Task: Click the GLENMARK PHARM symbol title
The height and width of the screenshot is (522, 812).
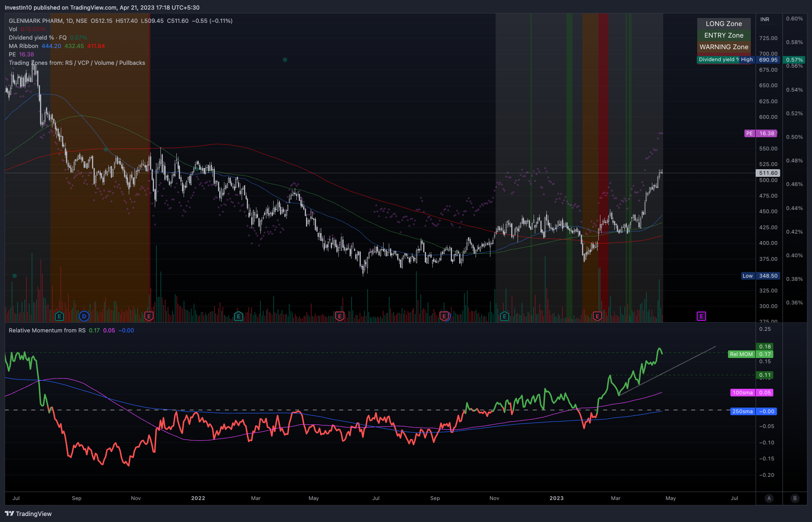Action: click(36, 21)
